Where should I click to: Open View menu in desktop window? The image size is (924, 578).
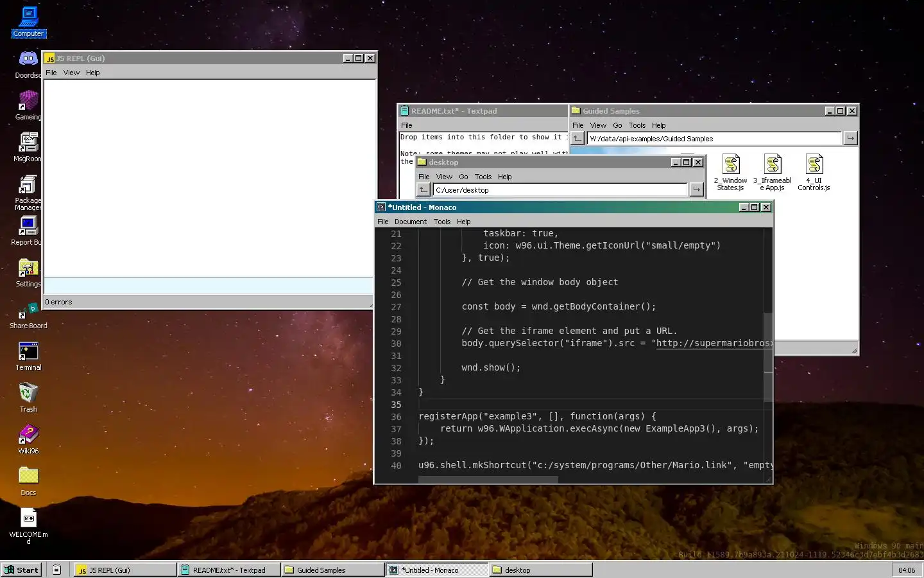[444, 177]
